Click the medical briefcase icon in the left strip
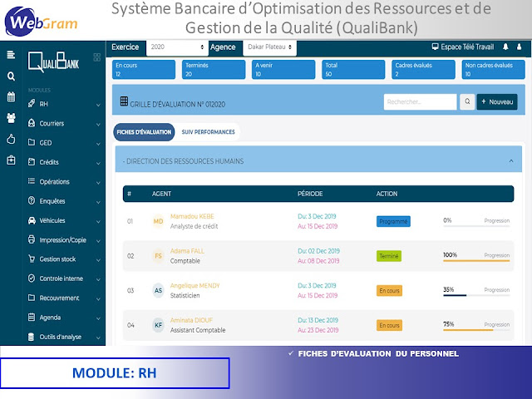The height and width of the screenshot is (399, 532). click(x=11, y=160)
